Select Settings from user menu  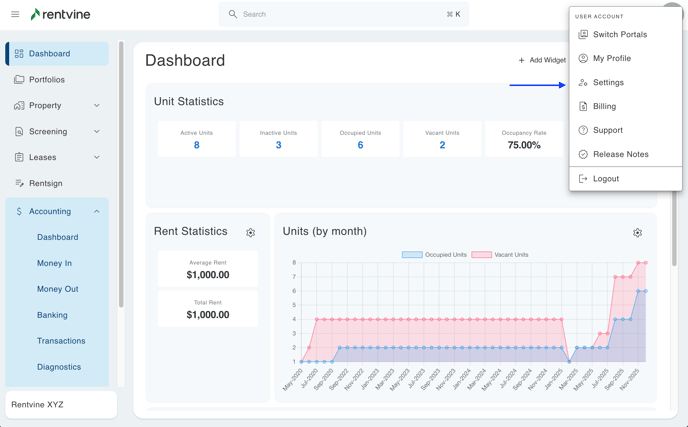click(608, 82)
